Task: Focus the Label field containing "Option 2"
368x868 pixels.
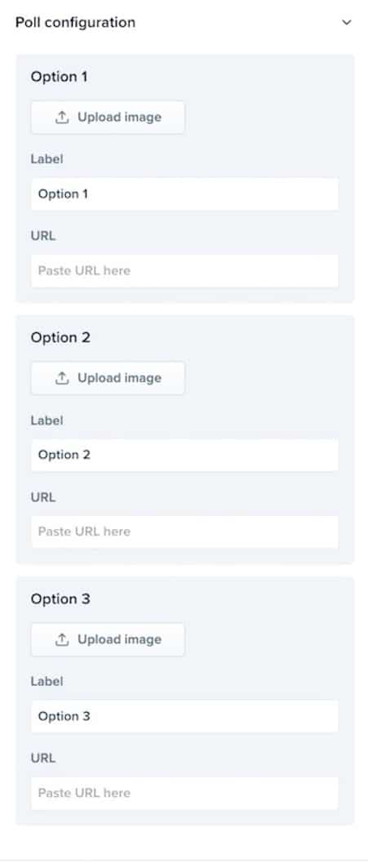Action: pos(184,455)
